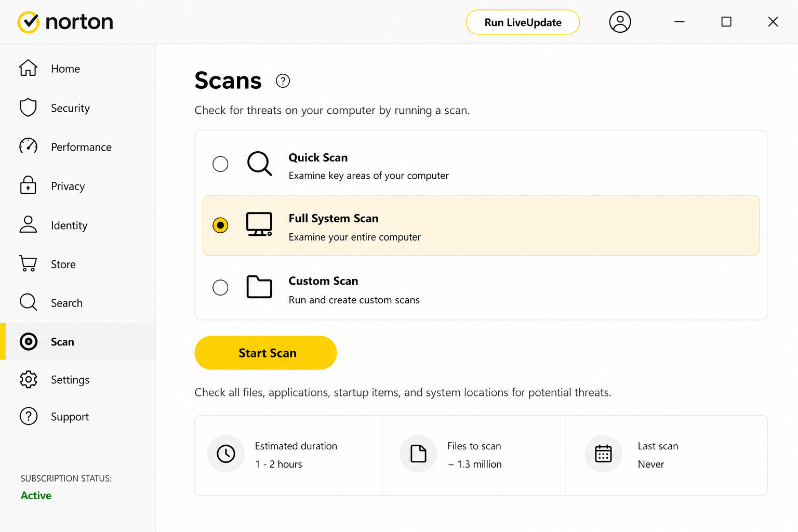Open the user account profile icon
Viewport: 798px width, 532px height.
(620, 22)
